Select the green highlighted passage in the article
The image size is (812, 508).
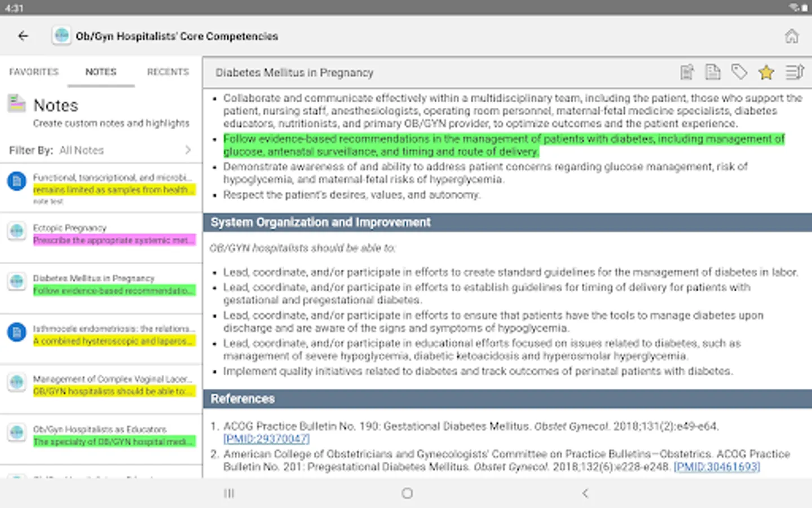(504, 145)
